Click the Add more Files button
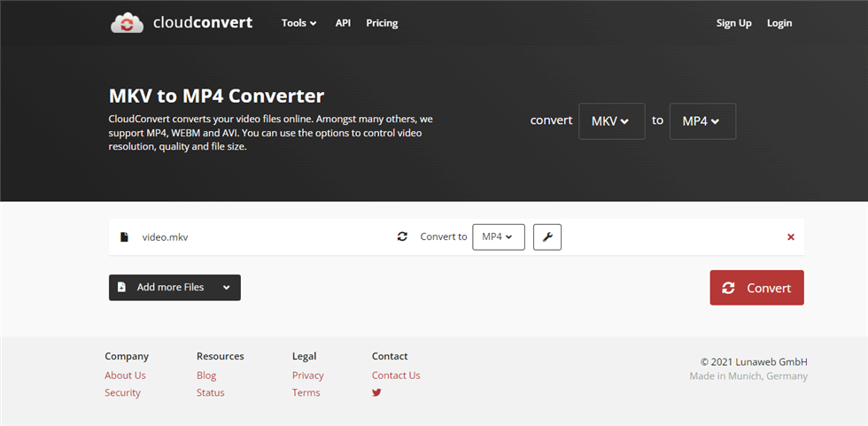 174,287
